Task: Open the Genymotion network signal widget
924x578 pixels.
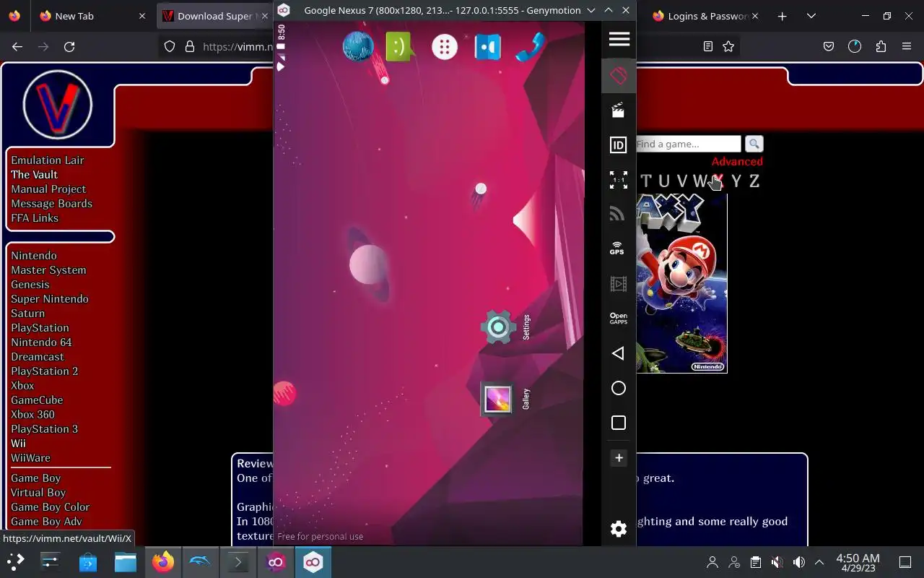Action: (x=617, y=214)
